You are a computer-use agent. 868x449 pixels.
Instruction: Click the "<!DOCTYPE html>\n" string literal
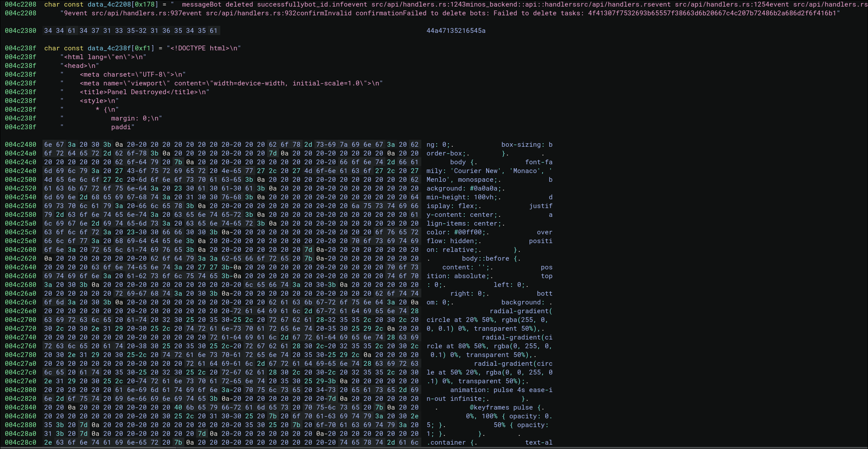click(x=204, y=48)
